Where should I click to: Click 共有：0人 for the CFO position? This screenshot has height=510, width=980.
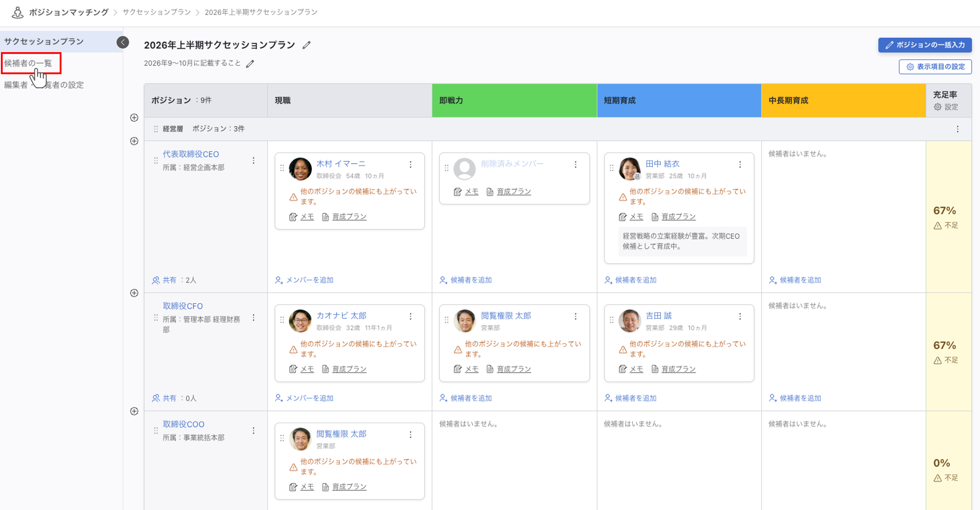[x=174, y=398]
